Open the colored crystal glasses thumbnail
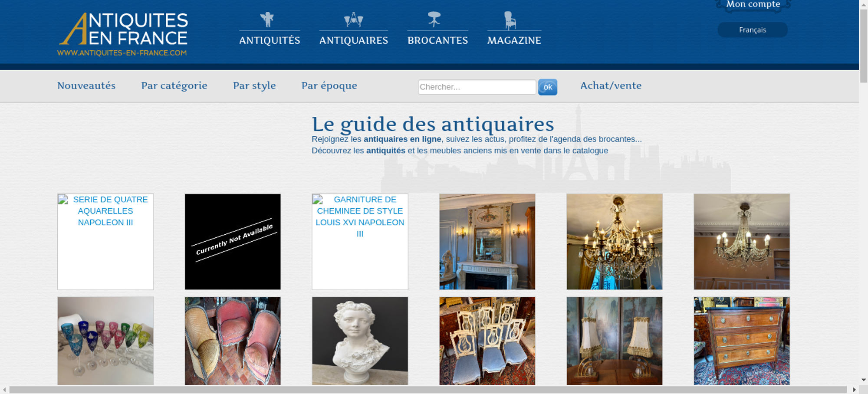This screenshot has width=868, height=394. (x=105, y=341)
